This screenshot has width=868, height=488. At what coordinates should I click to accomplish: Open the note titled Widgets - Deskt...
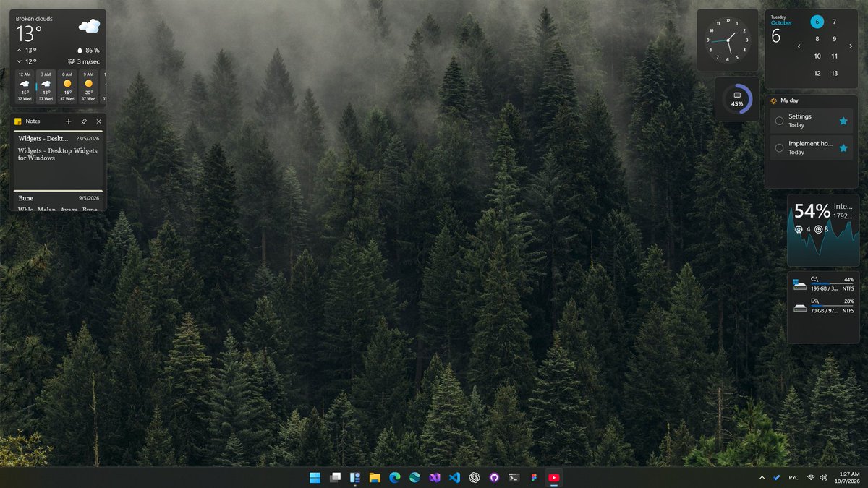coord(58,161)
